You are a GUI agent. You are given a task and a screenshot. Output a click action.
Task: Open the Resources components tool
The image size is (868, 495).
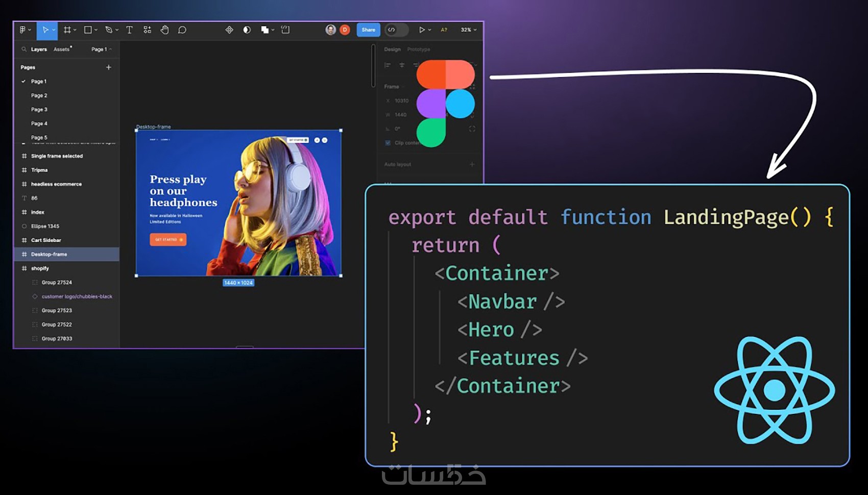click(147, 30)
